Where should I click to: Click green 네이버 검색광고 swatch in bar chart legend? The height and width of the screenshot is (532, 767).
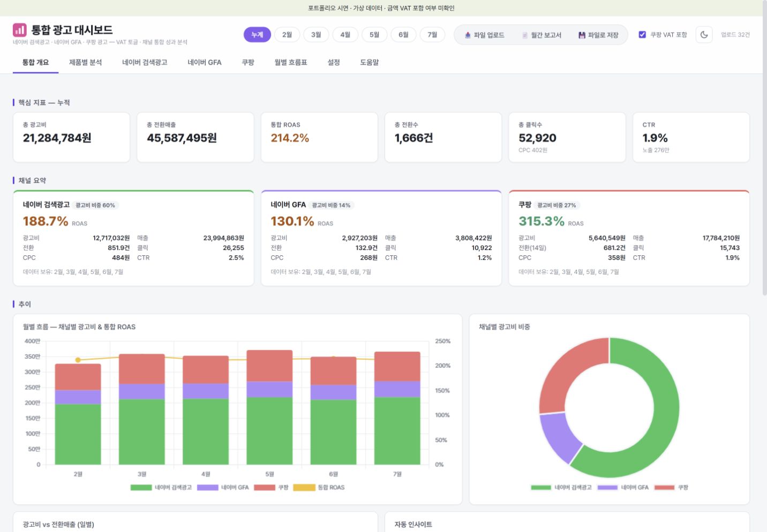pos(141,488)
